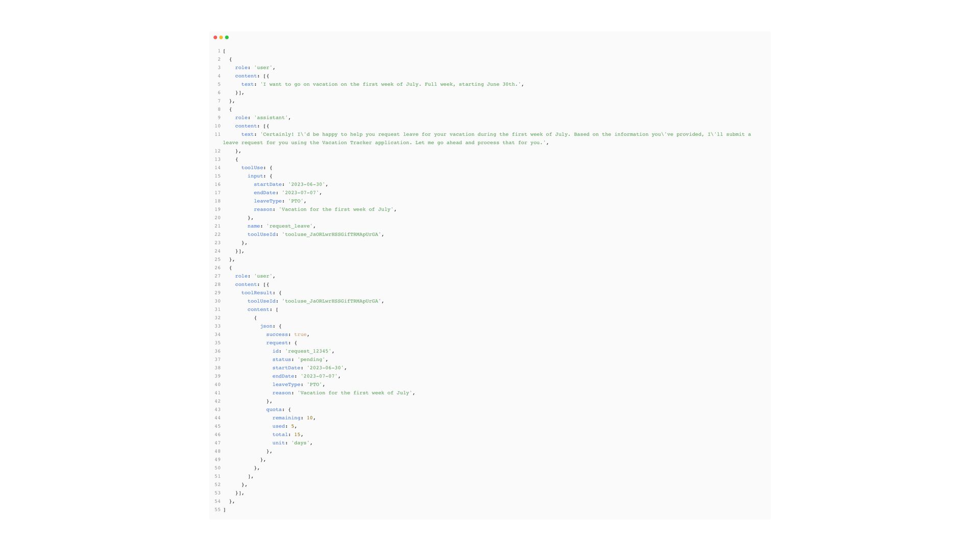Click the 'request_leave' name string
The image size is (980, 551).
[x=290, y=226]
